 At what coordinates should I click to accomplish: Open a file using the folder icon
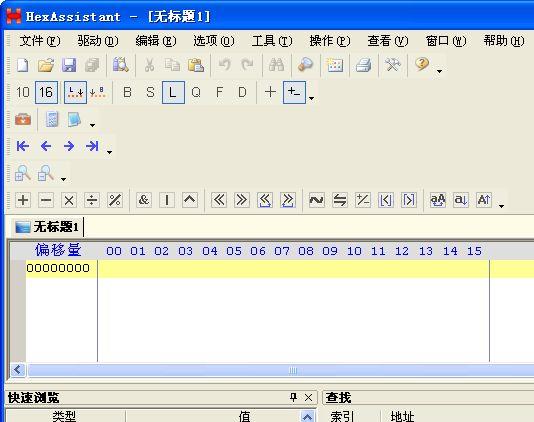point(46,65)
